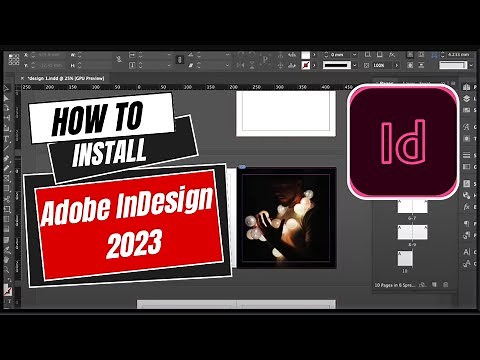This screenshot has width=480, height=360.
Task: Switch to the design 1.indd document tab
Action: click(x=66, y=78)
